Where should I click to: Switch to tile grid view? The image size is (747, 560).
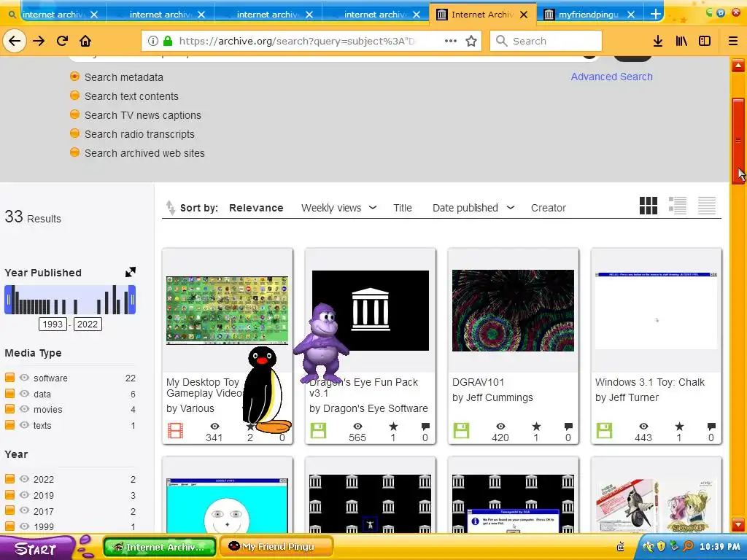tap(648, 206)
